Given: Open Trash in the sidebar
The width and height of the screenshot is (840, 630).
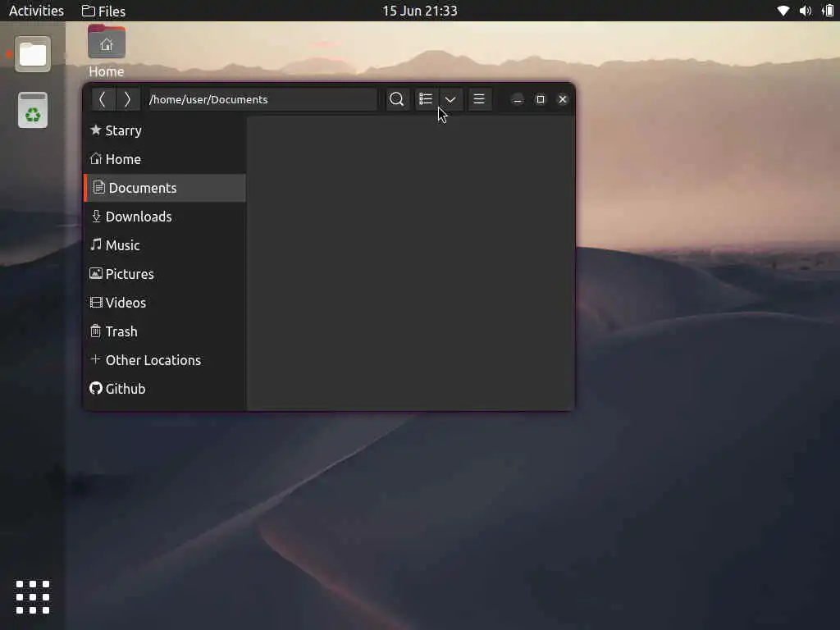Looking at the screenshot, I should [x=165, y=331].
